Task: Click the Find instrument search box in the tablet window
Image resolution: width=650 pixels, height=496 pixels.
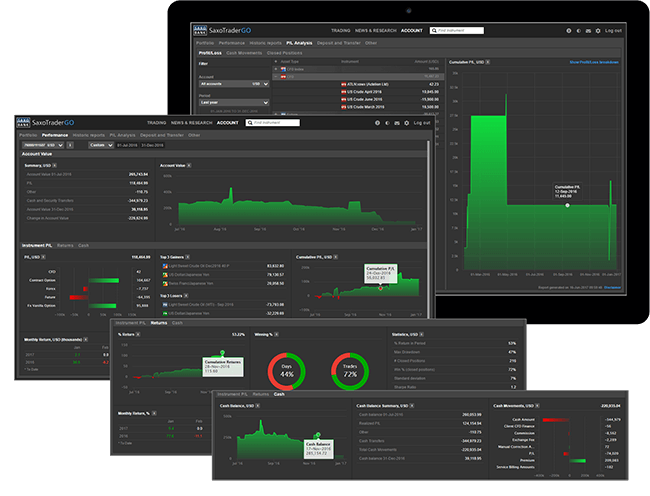Action: tap(457, 30)
